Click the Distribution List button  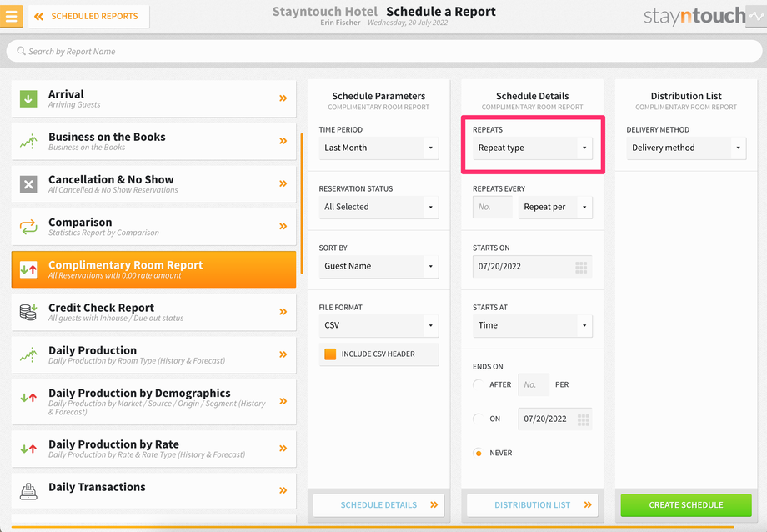[x=532, y=505]
